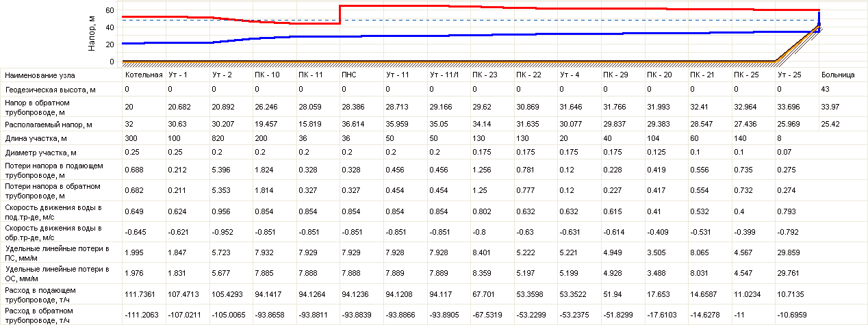868x325 pixels.
Task: Select specific loss value 29.859
Action: [789, 252]
